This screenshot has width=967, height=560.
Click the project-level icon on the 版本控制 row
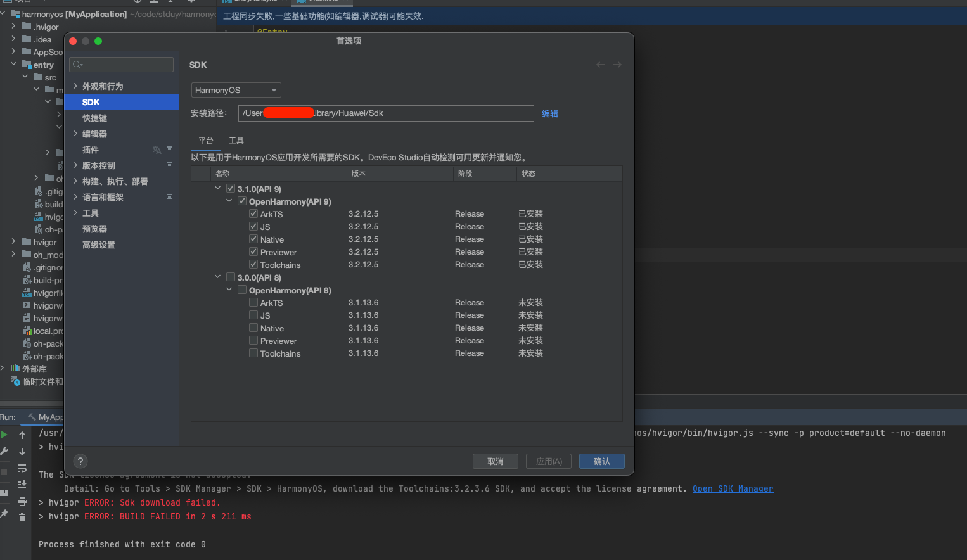(x=169, y=165)
